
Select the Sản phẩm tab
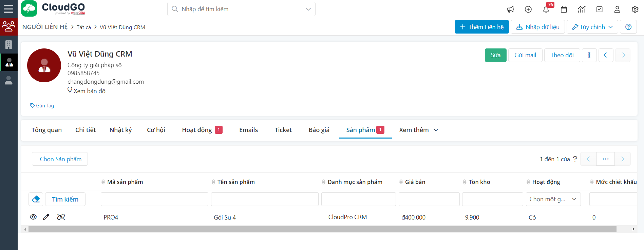coord(365,130)
